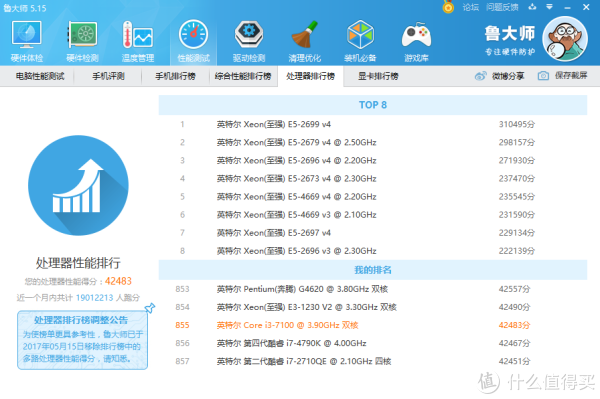Open the 问题反馈 feedback link

pos(502,7)
